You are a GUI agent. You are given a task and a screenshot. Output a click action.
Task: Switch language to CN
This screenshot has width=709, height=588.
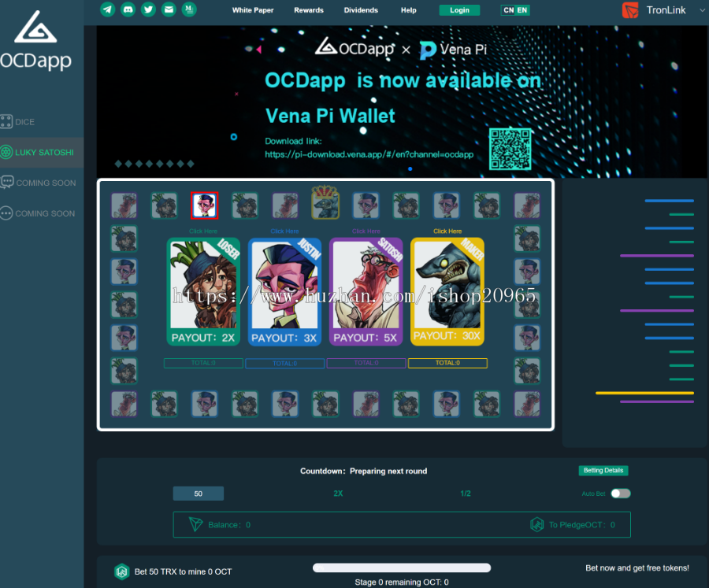tap(509, 10)
